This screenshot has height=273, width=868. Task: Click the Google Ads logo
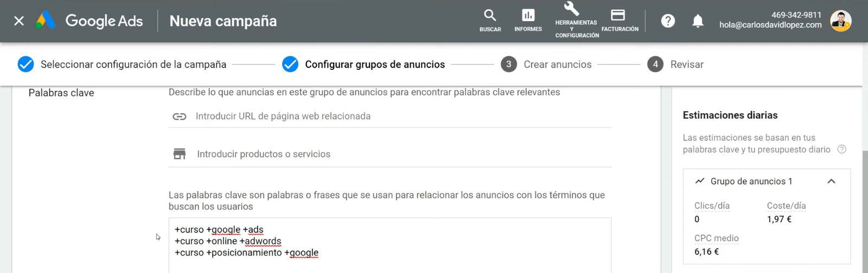[x=90, y=21]
